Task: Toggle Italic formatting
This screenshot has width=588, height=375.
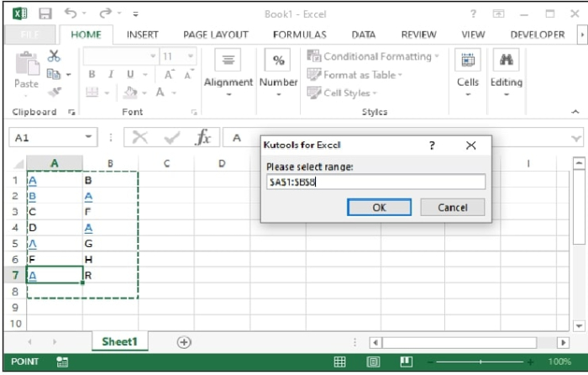Action: 111,74
